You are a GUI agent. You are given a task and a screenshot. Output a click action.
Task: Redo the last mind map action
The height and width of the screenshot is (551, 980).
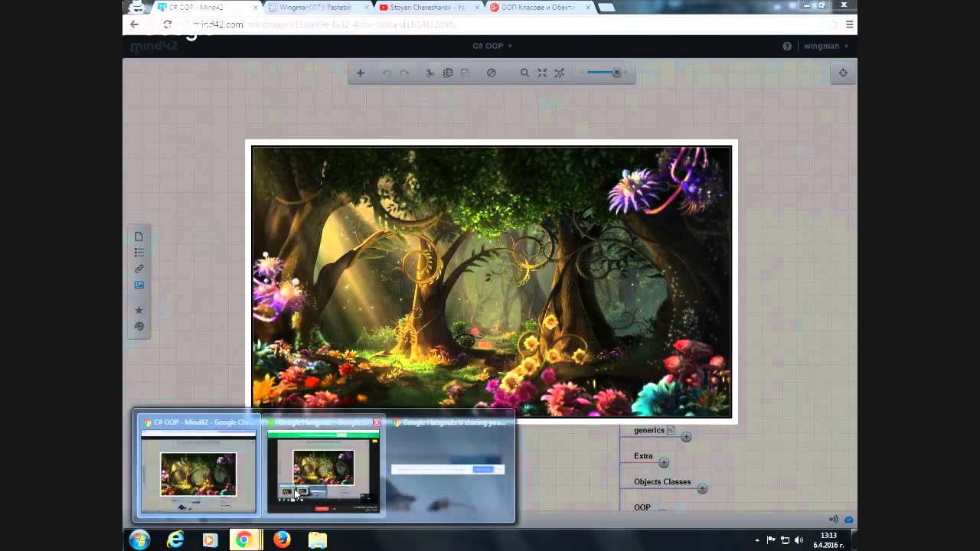(404, 73)
